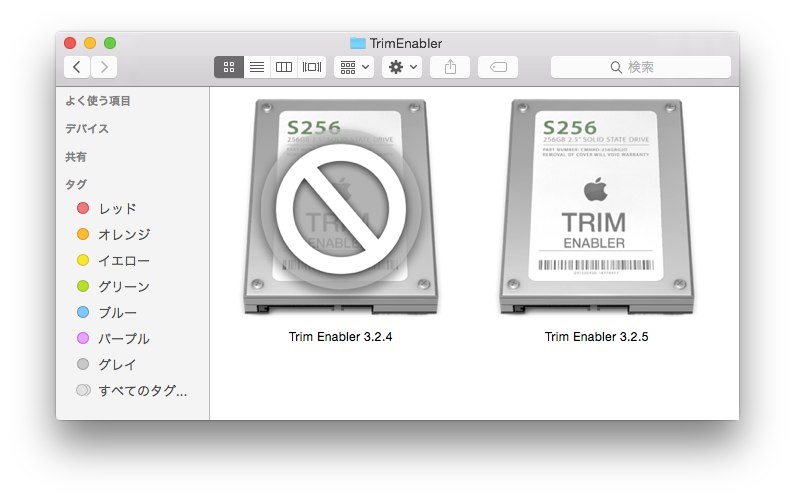Select the red tag dot レッド

tap(83, 208)
